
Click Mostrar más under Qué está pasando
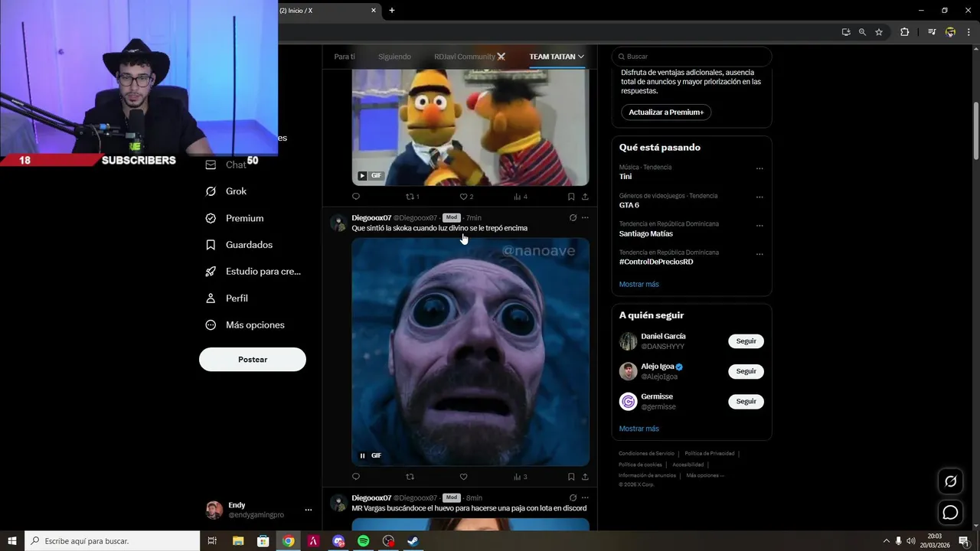639,285
